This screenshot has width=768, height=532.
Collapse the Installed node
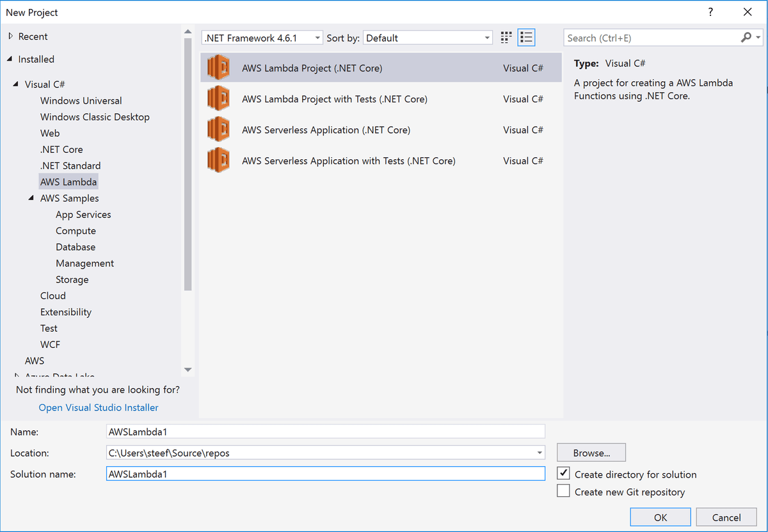[10, 59]
